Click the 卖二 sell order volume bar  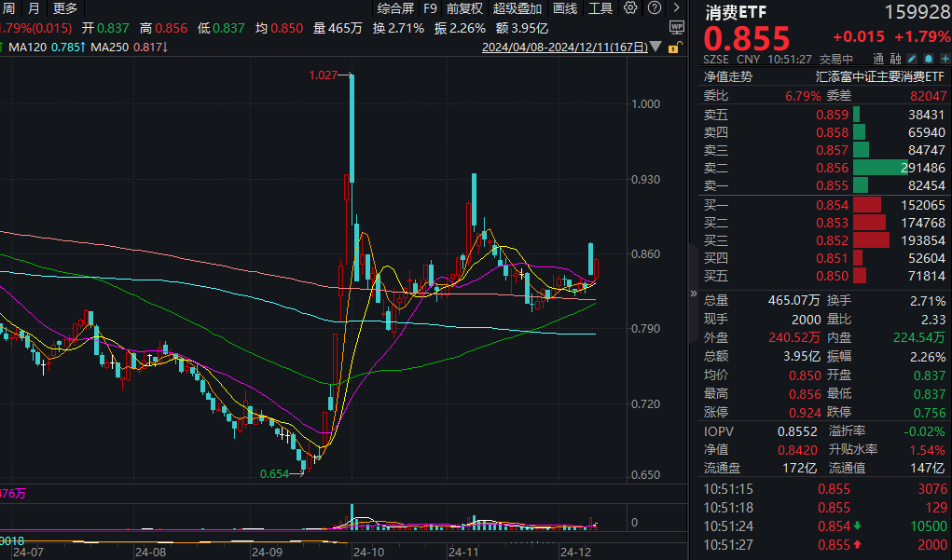click(879, 168)
